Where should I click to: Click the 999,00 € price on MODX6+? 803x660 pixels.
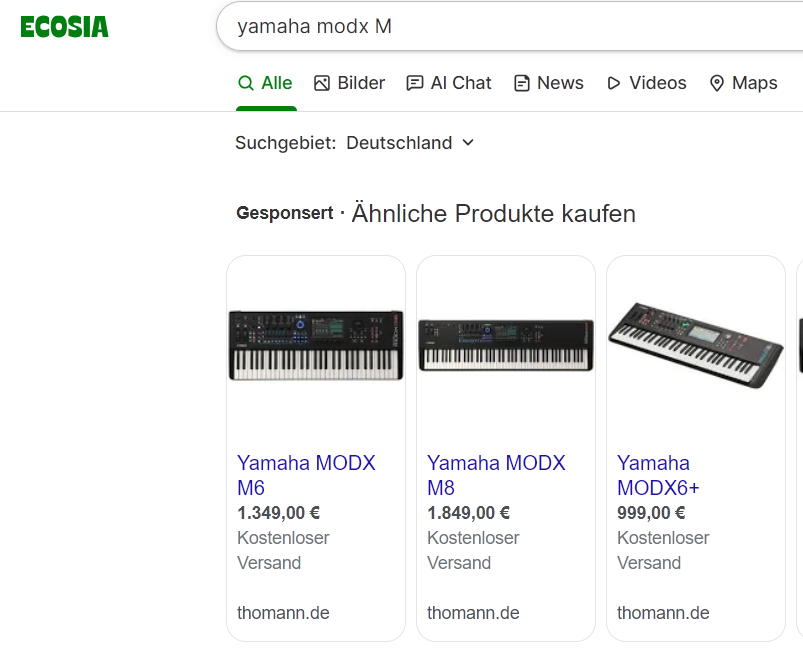click(651, 513)
